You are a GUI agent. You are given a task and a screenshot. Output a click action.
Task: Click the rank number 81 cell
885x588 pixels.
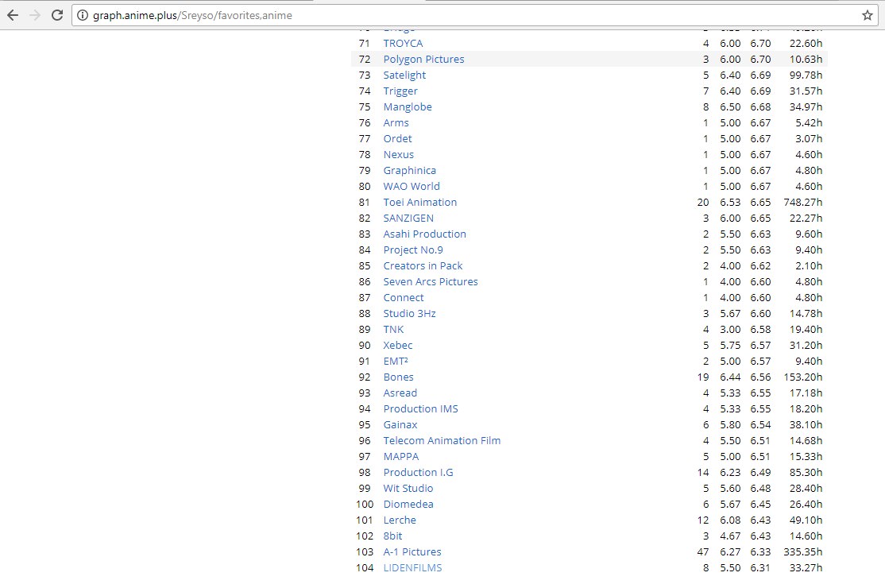click(365, 202)
